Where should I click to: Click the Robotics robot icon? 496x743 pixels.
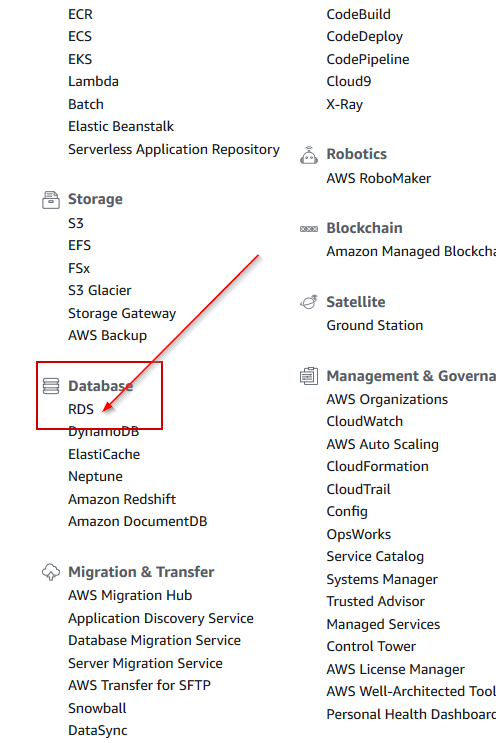(x=309, y=155)
